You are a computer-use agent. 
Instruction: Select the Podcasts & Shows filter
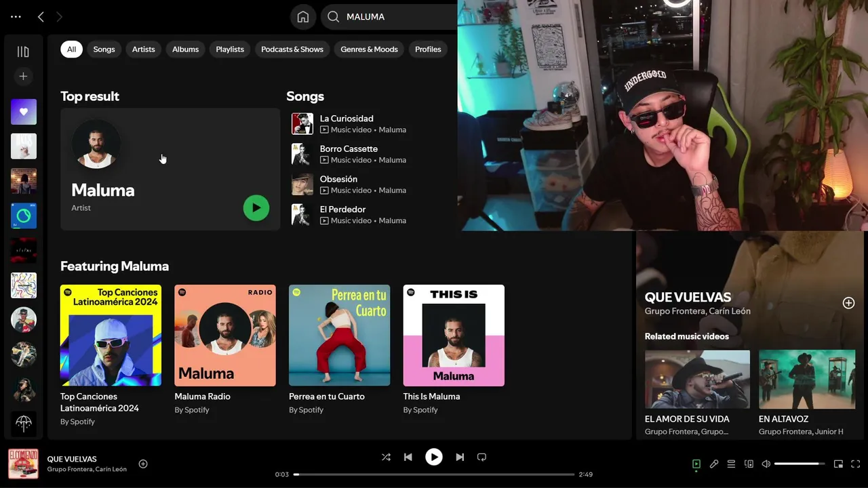tap(292, 49)
